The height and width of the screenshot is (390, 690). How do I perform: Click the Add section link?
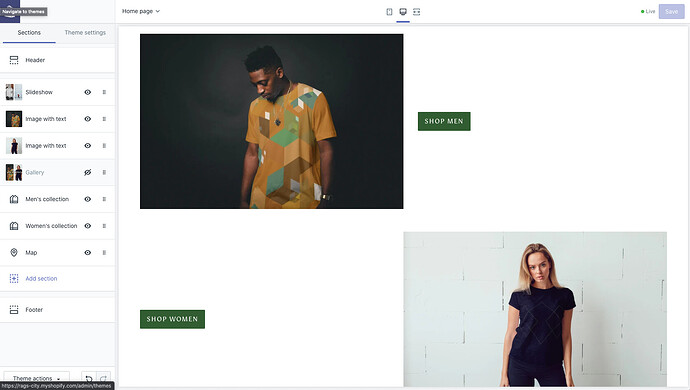pos(41,279)
